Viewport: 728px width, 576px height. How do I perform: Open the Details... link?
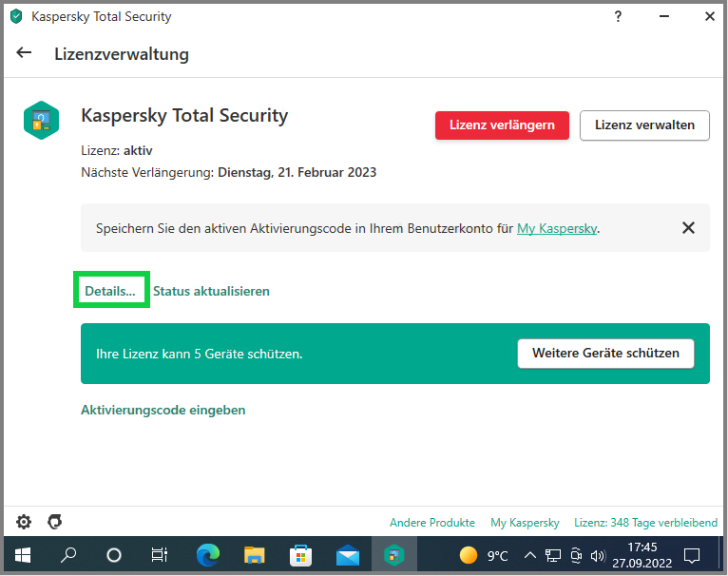point(110,291)
